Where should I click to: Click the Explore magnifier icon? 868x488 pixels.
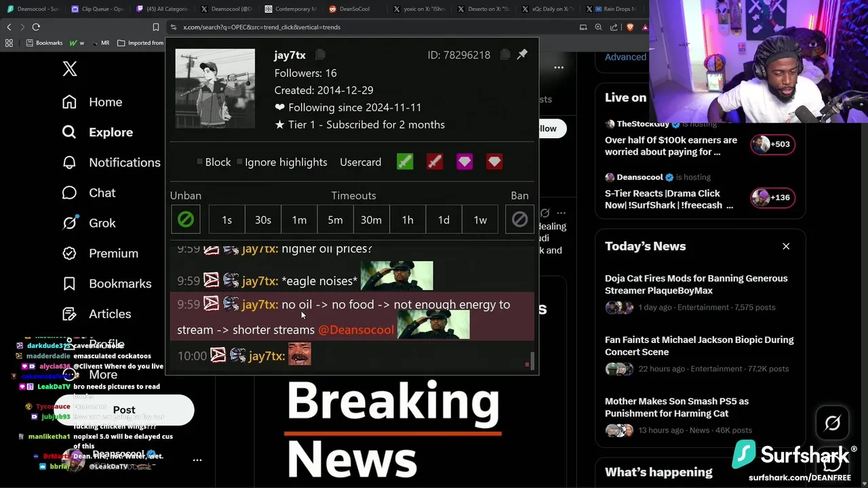(x=69, y=132)
